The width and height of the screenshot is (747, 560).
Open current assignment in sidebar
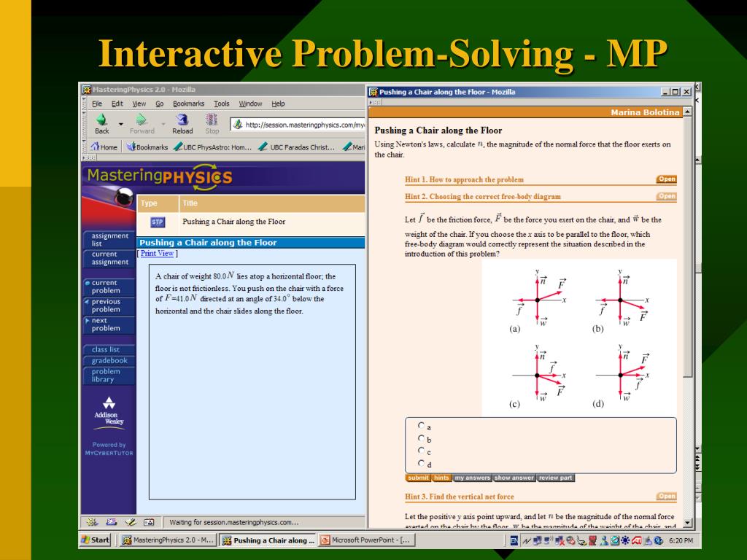[x=109, y=258]
